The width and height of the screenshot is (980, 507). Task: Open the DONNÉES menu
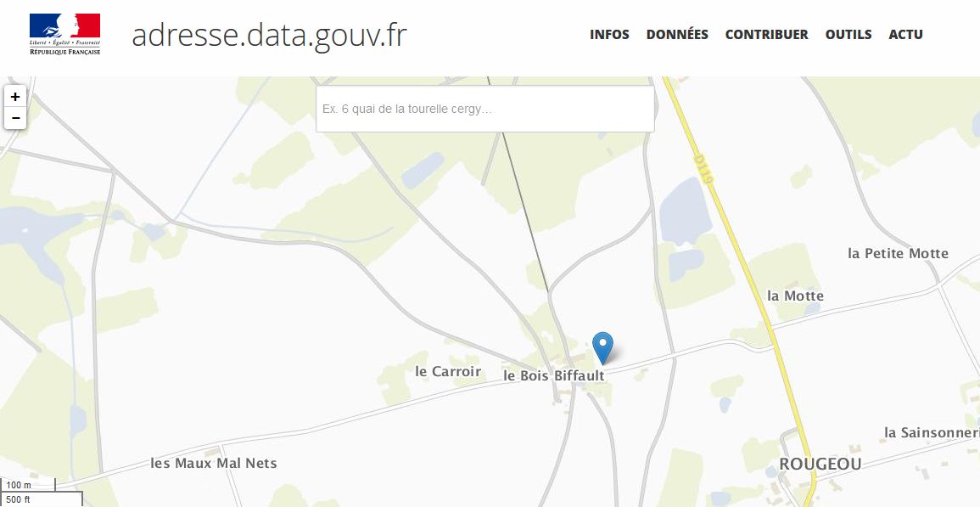677,35
